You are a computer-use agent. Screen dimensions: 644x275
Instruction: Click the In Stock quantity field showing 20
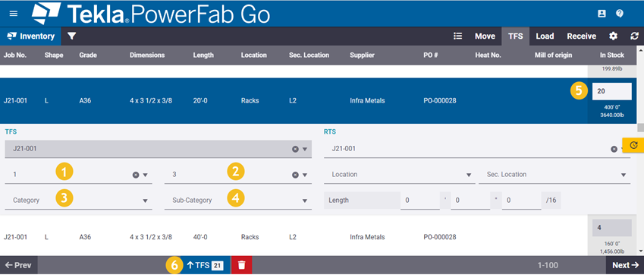[612, 91]
